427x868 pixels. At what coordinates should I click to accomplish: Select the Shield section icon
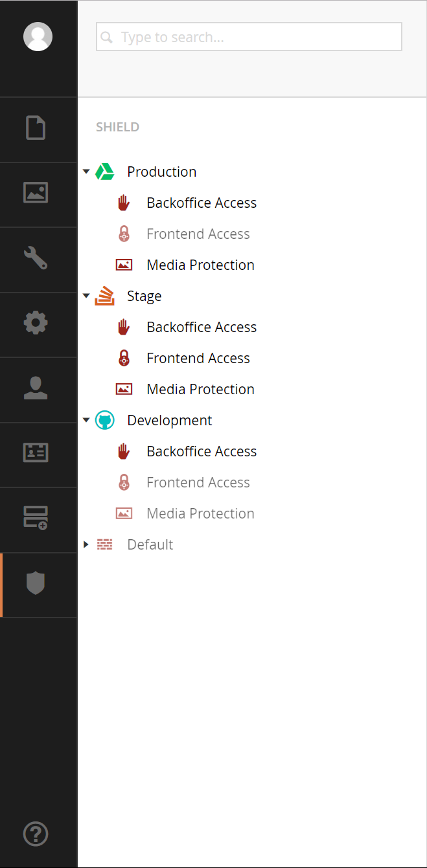point(36,583)
